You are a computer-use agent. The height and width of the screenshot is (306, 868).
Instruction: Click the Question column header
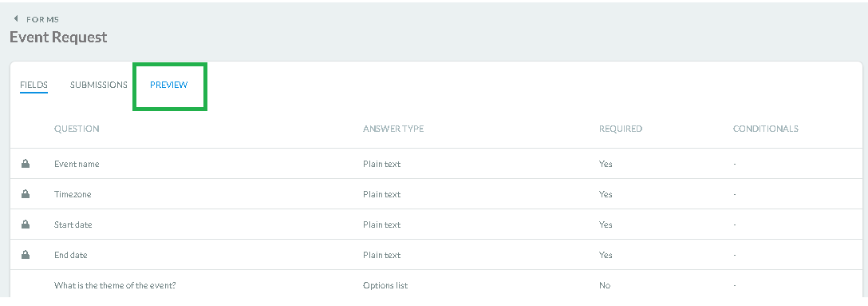pos(77,129)
